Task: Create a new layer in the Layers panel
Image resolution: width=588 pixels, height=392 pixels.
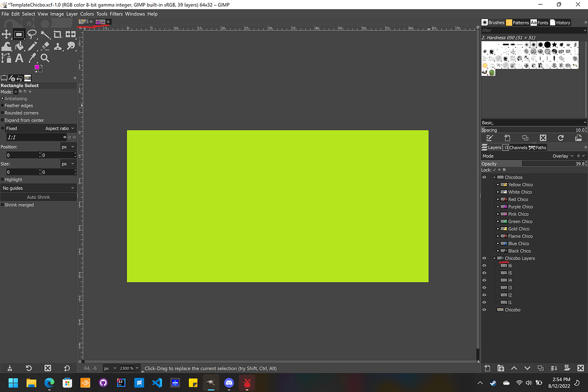Action: pos(487,368)
